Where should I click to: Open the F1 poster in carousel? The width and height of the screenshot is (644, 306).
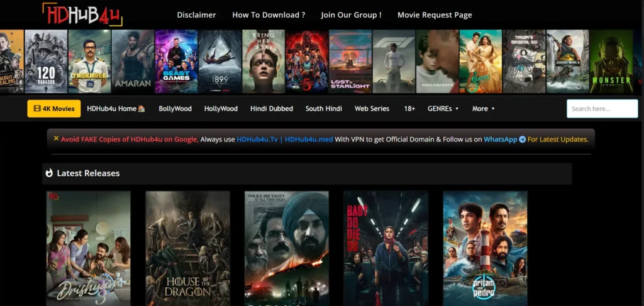tap(394, 61)
